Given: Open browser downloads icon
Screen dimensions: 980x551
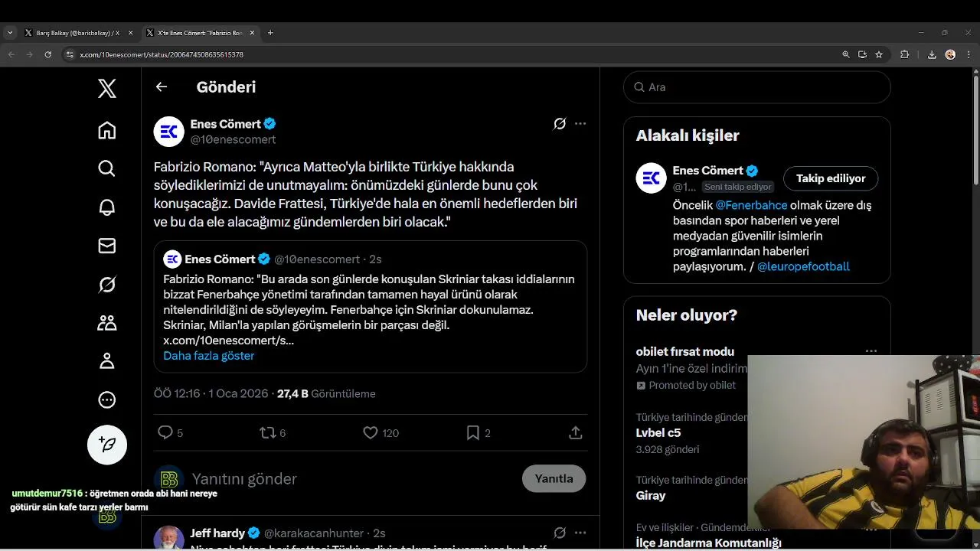Looking at the screenshot, I should (x=932, y=54).
